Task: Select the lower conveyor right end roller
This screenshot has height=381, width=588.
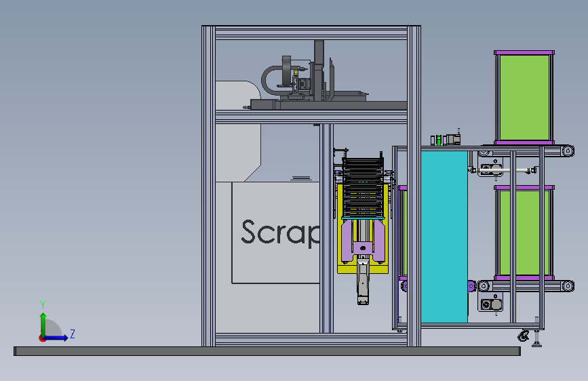Action: pos(568,286)
